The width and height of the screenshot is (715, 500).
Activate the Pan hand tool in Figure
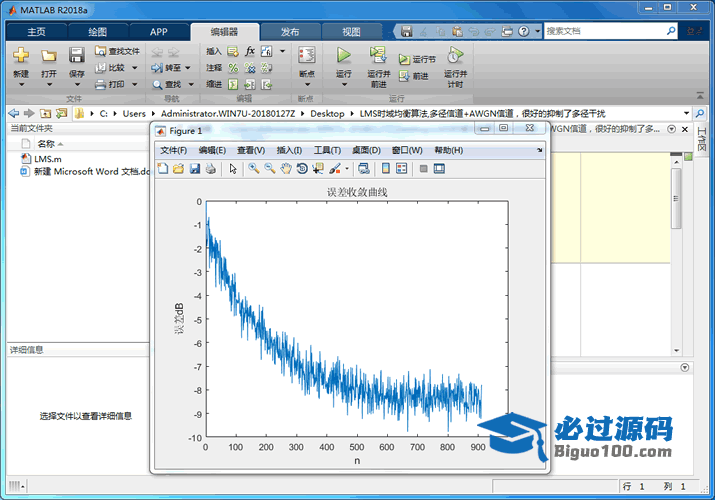click(286, 169)
